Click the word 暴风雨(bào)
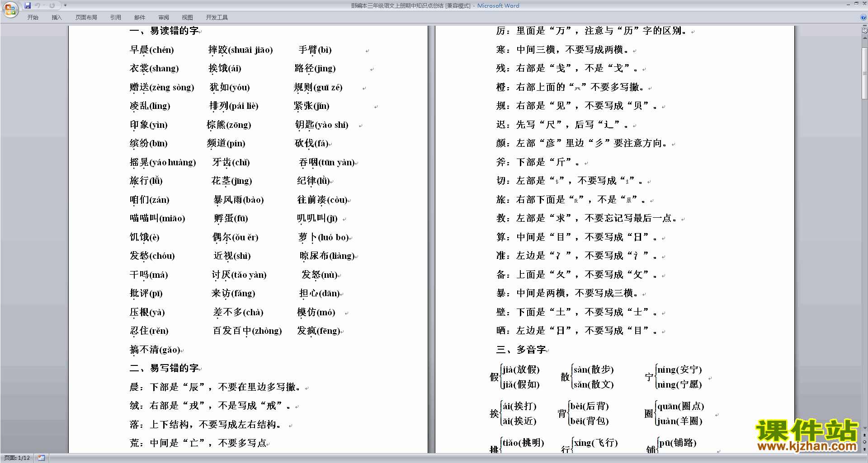Screen dimensions: 868x463 pos(239,200)
